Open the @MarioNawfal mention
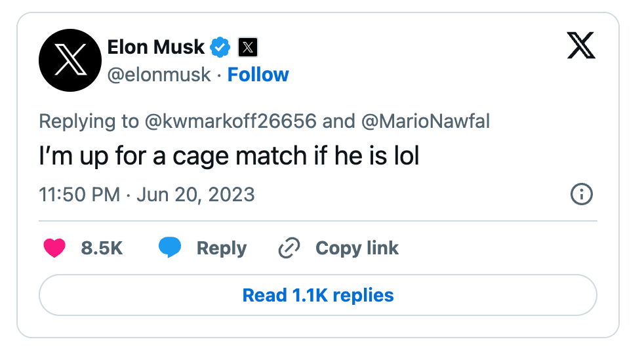The width and height of the screenshot is (644, 354). pyautogui.click(x=424, y=121)
